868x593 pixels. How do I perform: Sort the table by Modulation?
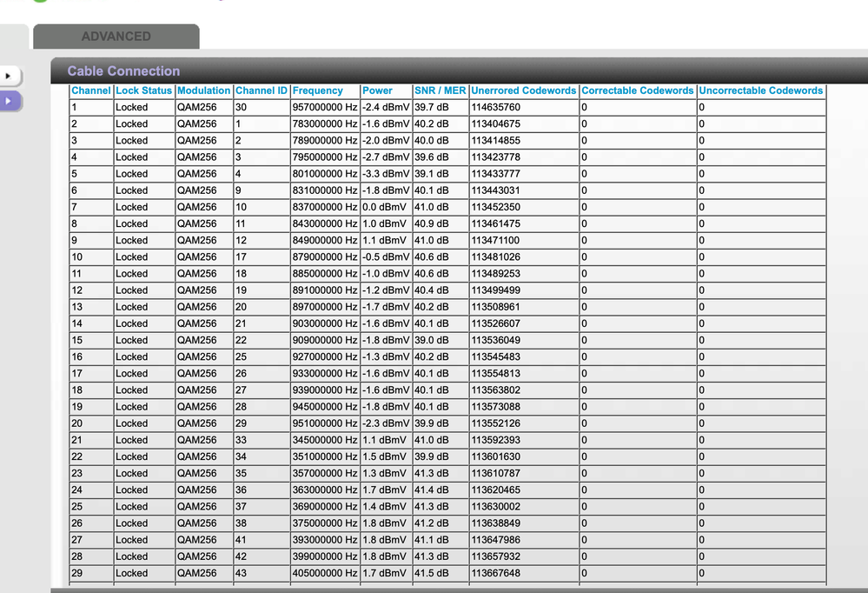203,90
